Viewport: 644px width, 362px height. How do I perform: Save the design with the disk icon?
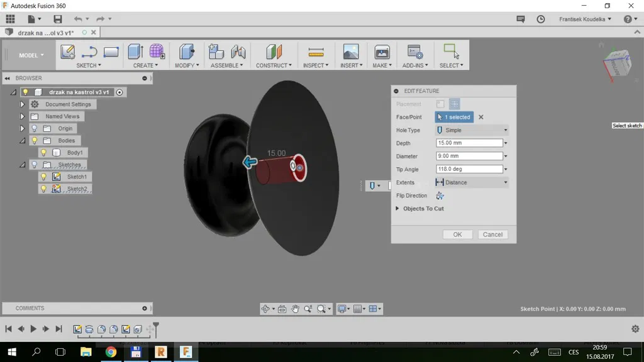(x=57, y=19)
